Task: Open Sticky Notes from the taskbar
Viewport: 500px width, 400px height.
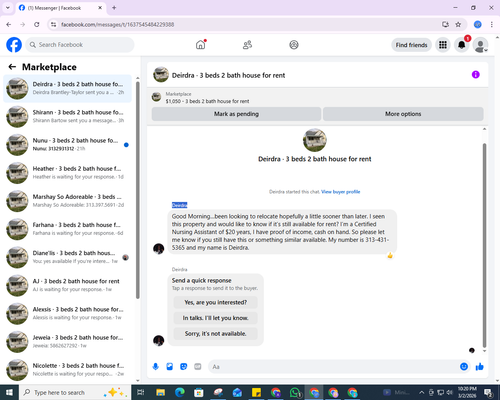Action: (x=257, y=392)
